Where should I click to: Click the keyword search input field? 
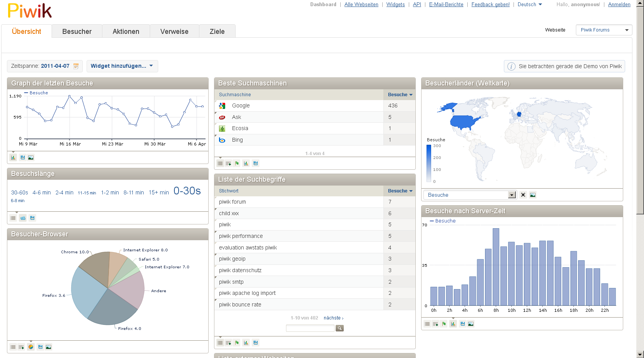click(x=310, y=328)
